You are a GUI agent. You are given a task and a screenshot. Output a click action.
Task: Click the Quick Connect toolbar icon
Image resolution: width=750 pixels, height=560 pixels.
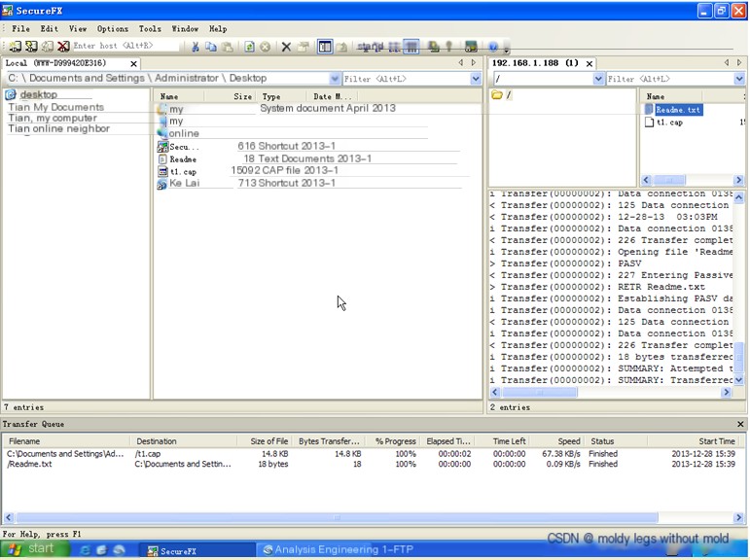pyautogui.click(x=31, y=46)
